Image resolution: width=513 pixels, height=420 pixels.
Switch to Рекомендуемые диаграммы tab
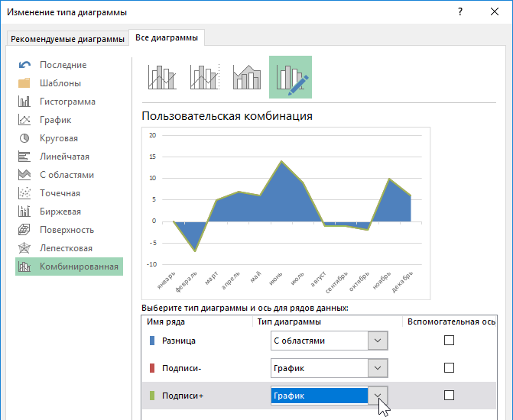point(67,40)
